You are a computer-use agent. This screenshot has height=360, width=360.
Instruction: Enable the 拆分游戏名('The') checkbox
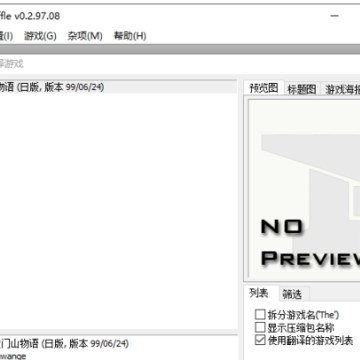pyautogui.click(x=260, y=314)
